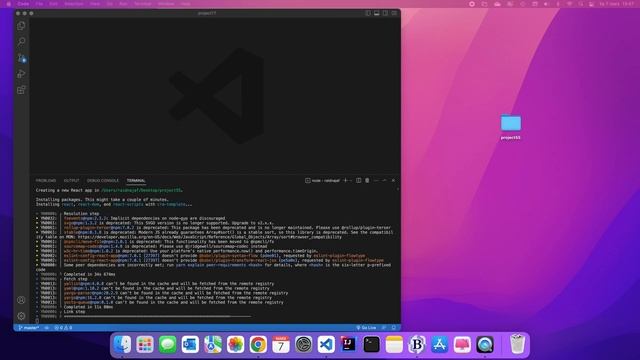Open Launchpad from the dock
The height and width of the screenshot is (360, 640).
point(145,344)
